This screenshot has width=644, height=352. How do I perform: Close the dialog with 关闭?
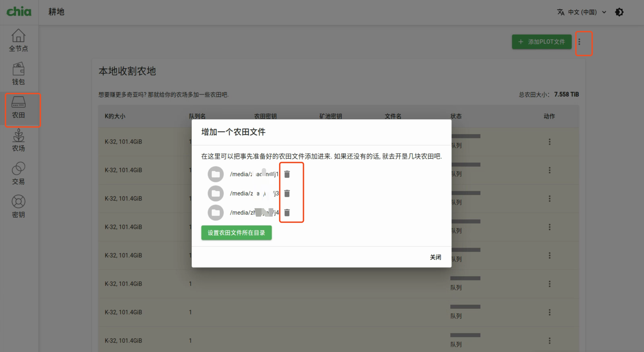435,257
